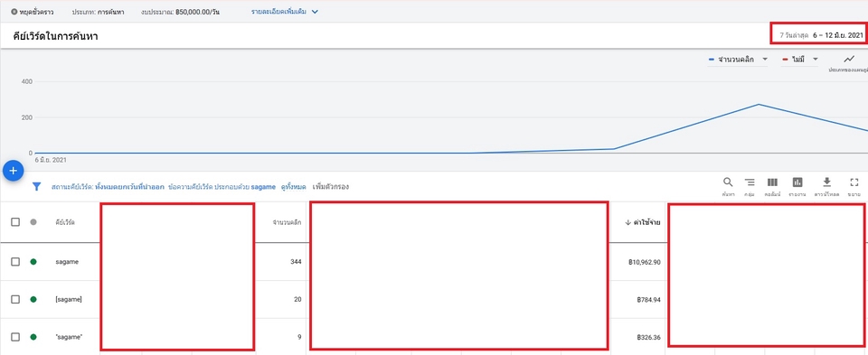Sort by the จำนวนคลิก column header
868x355 pixels.
coord(287,222)
